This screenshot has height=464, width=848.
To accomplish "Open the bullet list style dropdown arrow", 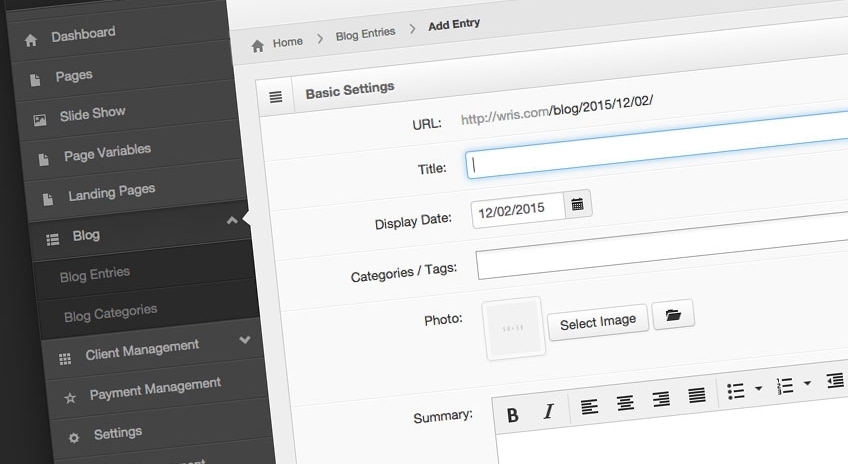I will pos(758,388).
